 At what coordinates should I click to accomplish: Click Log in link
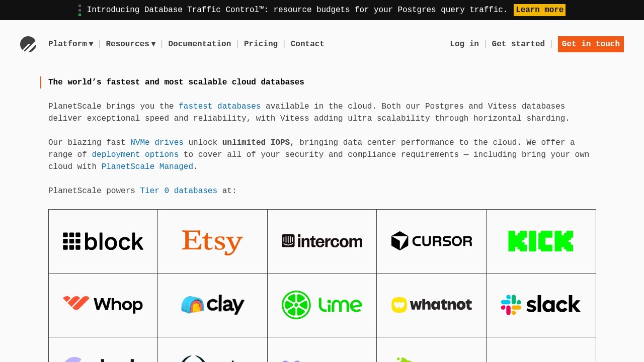point(464,44)
